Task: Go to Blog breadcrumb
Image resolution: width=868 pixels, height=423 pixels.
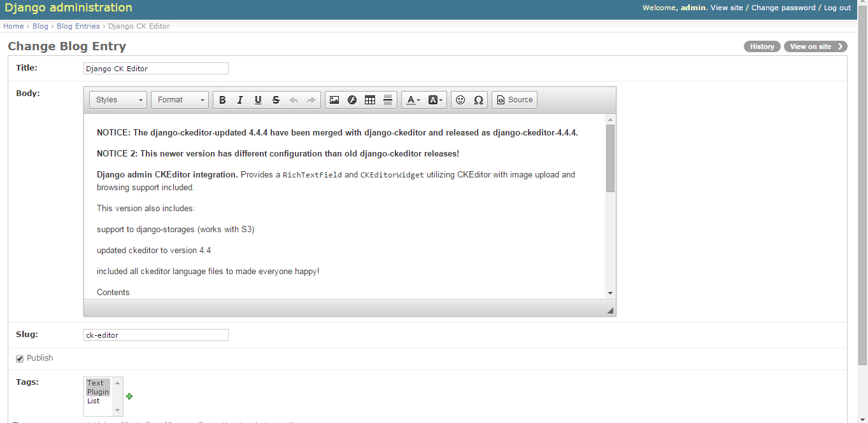Action: tap(40, 26)
